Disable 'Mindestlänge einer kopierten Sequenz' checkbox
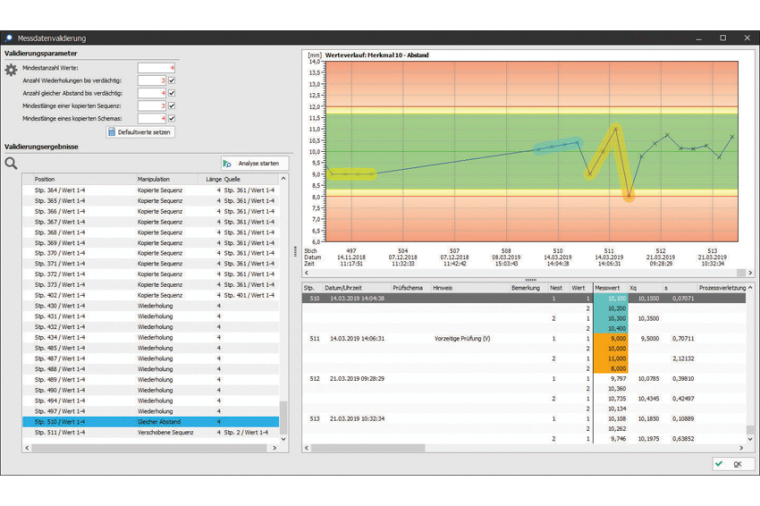760x506 pixels. pos(172,105)
